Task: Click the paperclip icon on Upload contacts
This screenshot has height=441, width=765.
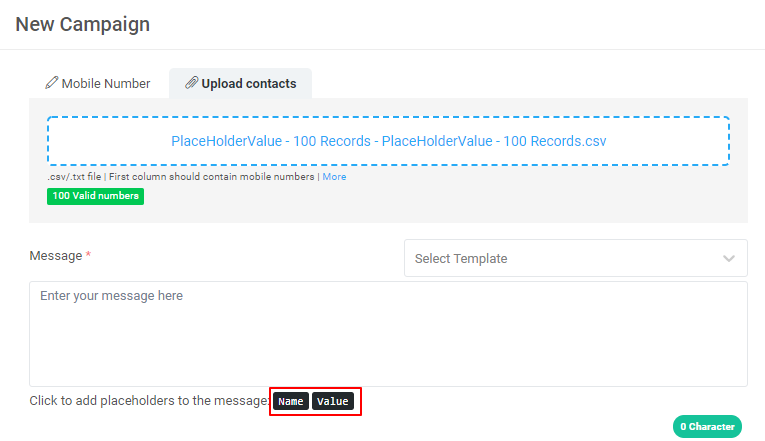Action: [192, 83]
